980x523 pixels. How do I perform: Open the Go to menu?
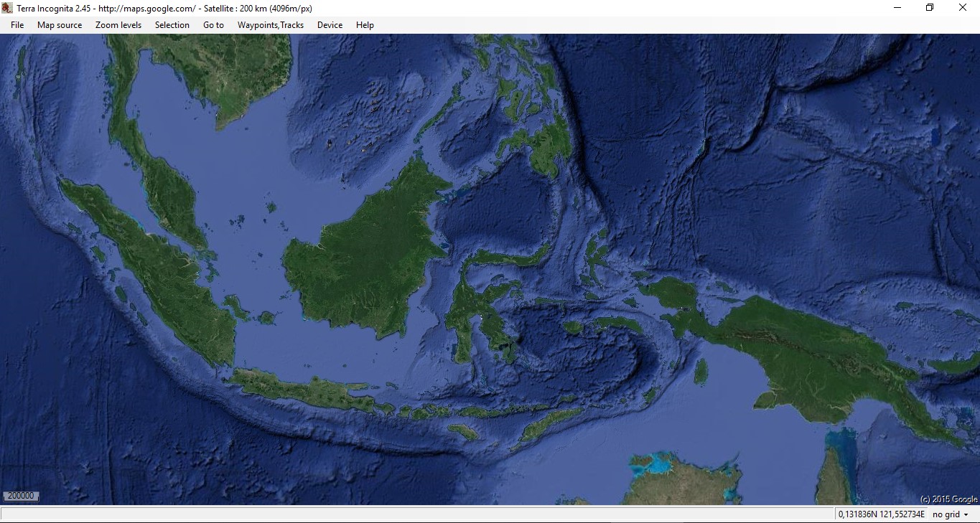[213, 25]
